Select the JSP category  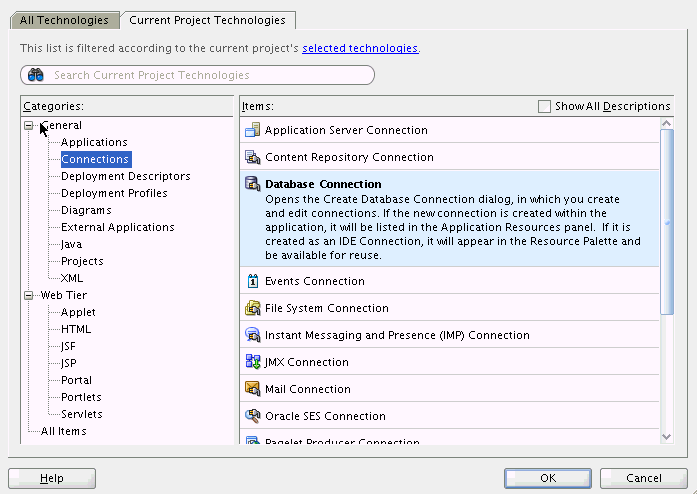click(x=69, y=363)
